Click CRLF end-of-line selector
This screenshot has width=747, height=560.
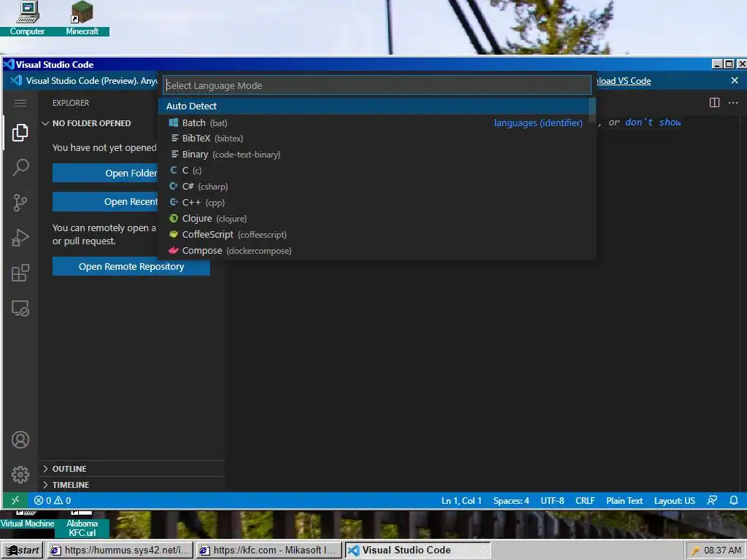(585, 500)
